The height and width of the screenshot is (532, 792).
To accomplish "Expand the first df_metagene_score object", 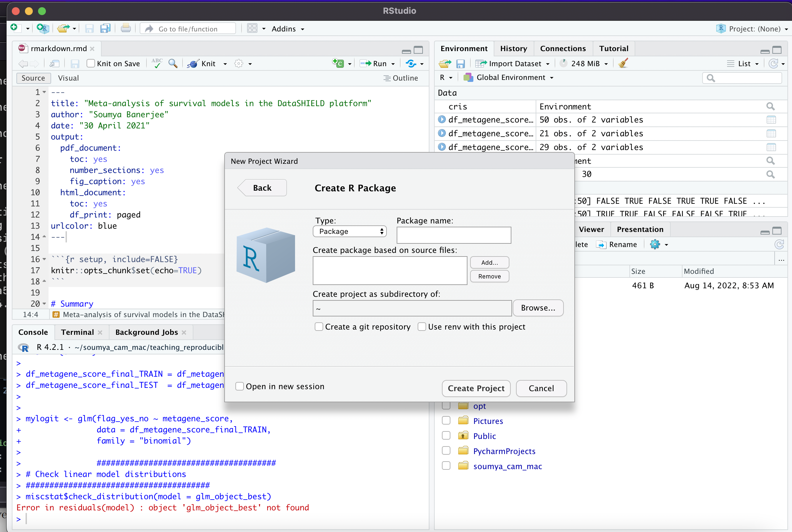I will pyautogui.click(x=442, y=120).
